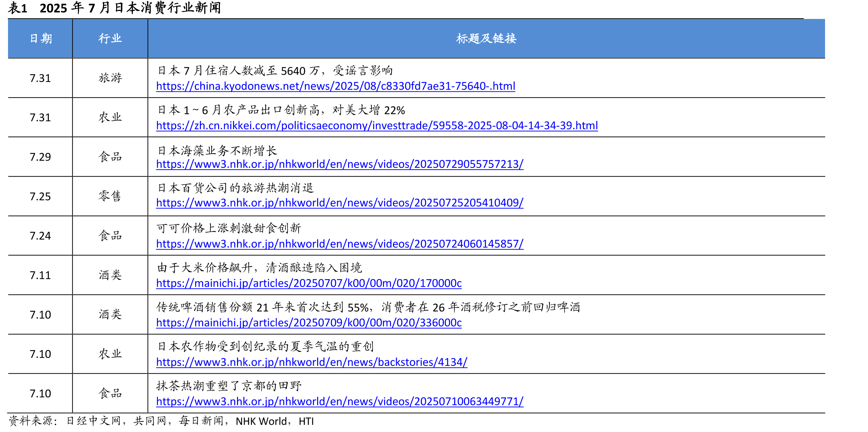Select 食品 cell in the 7.24 row
Viewport: 868px width, 432px height.
pyautogui.click(x=110, y=236)
